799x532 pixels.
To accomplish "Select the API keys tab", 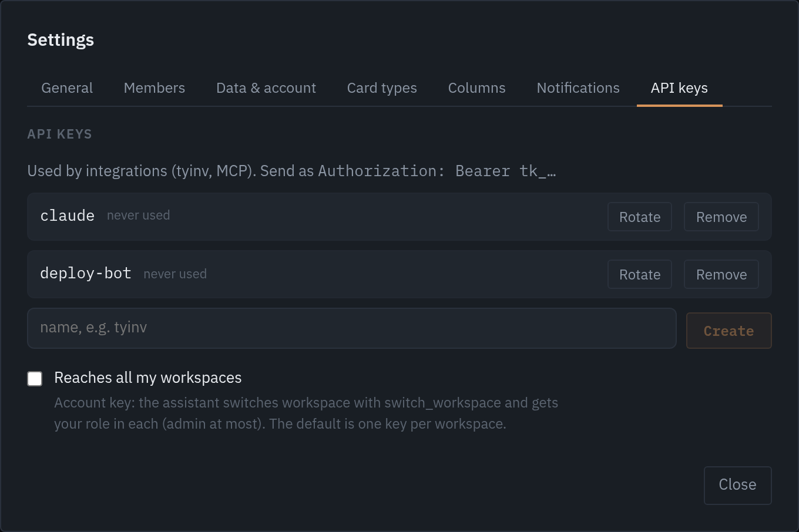I will coord(679,88).
